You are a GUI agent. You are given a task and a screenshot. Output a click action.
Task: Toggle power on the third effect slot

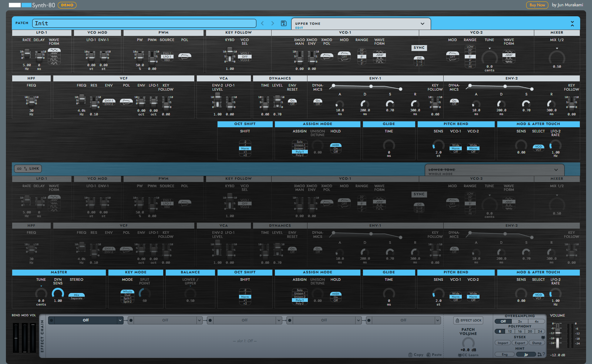point(210,320)
